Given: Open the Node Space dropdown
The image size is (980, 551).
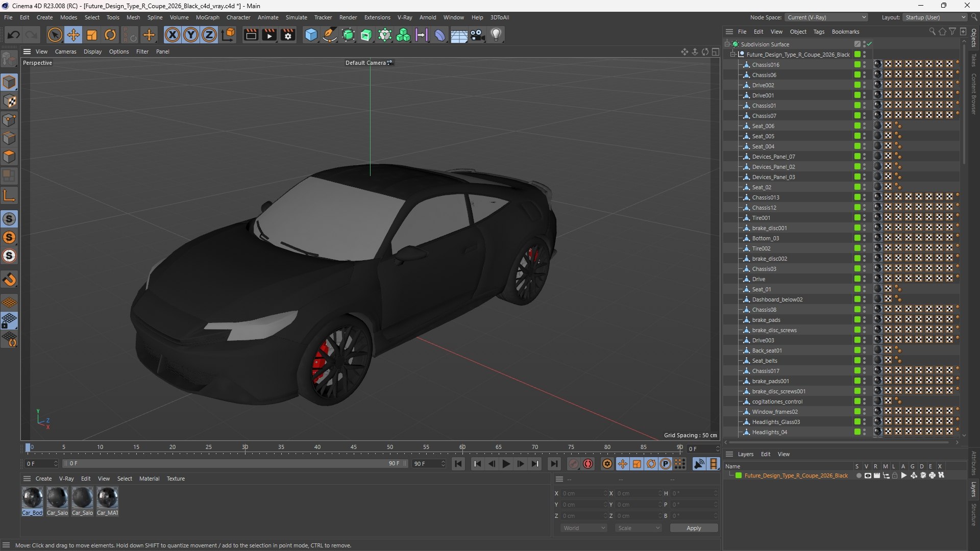Looking at the screenshot, I should click(x=826, y=17).
